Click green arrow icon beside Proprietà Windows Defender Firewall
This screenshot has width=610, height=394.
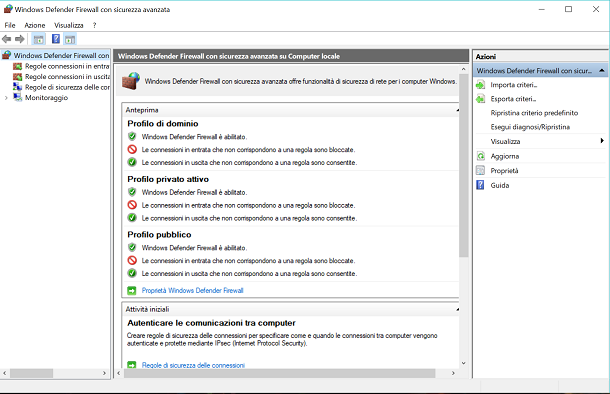click(x=132, y=291)
